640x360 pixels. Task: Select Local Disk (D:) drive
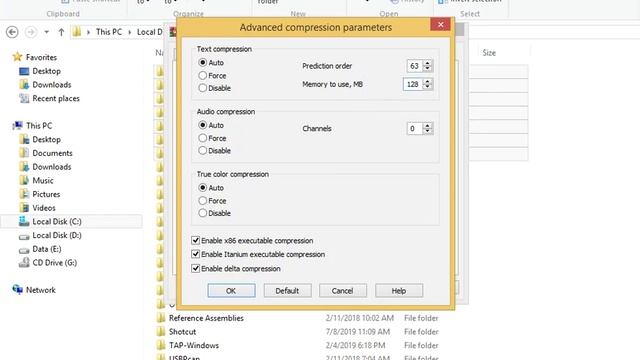click(57, 235)
